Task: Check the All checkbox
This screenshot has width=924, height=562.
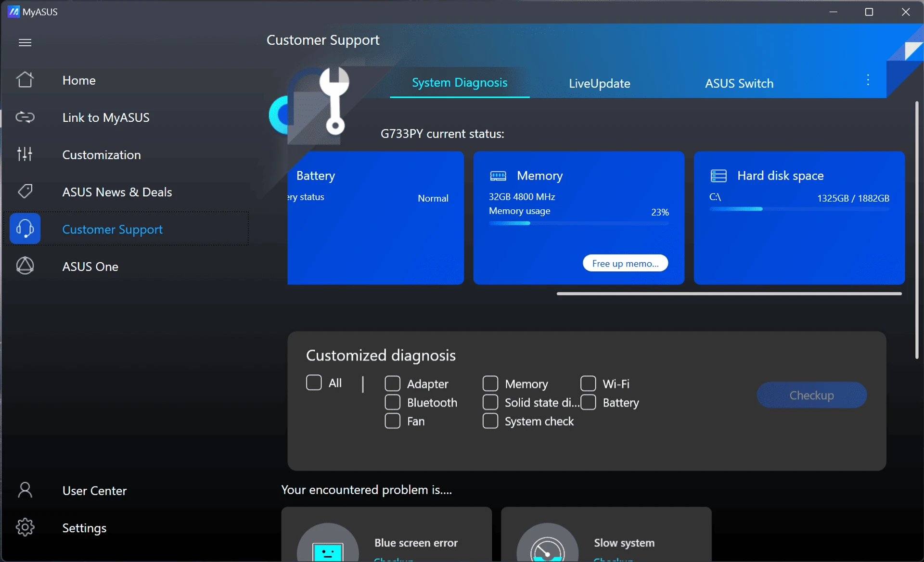Action: pos(314,383)
